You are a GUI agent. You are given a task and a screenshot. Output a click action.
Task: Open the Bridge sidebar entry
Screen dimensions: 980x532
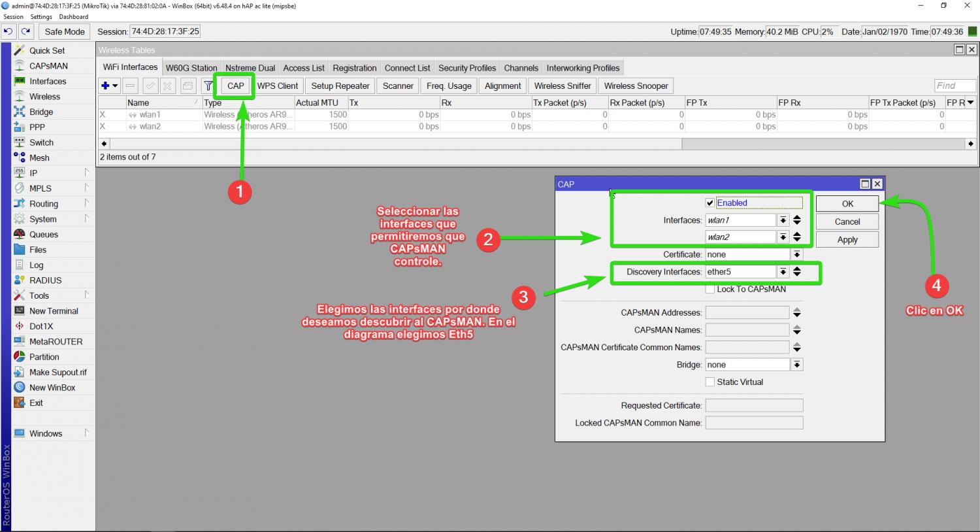click(41, 112)
